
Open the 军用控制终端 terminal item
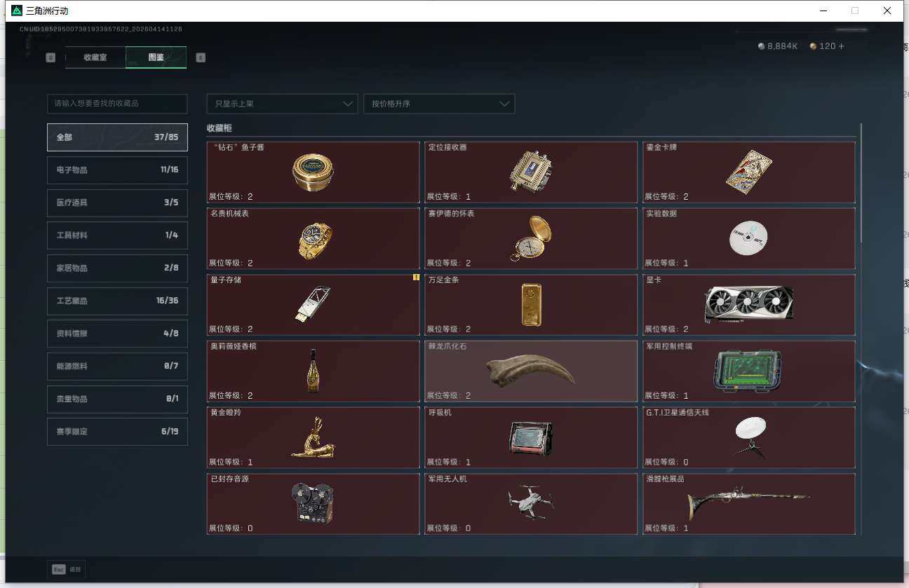(x=749, y=371)
